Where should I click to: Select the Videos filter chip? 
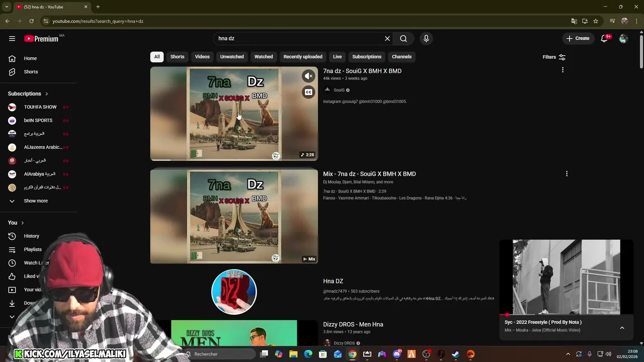tap(202, 57)
